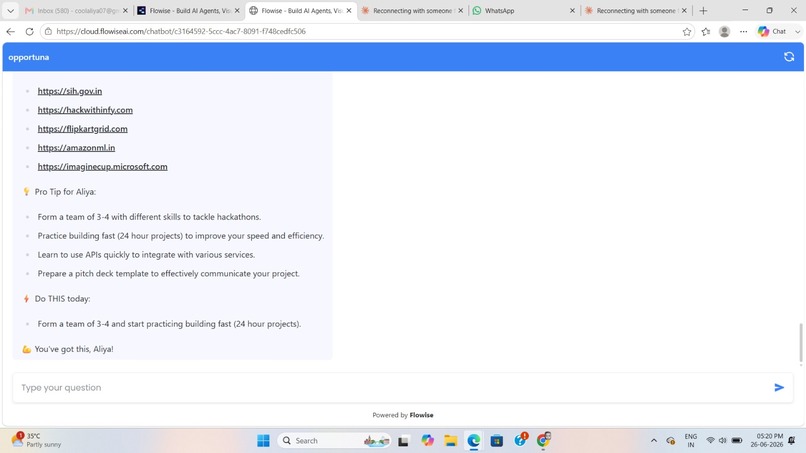
Task: Check the battery status icon
Action: [737, 441]
